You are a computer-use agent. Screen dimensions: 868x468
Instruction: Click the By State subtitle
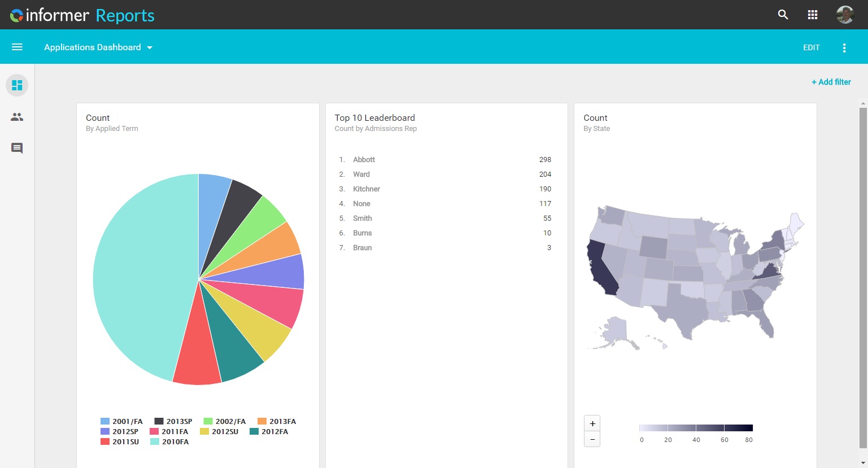coord(597,129)
